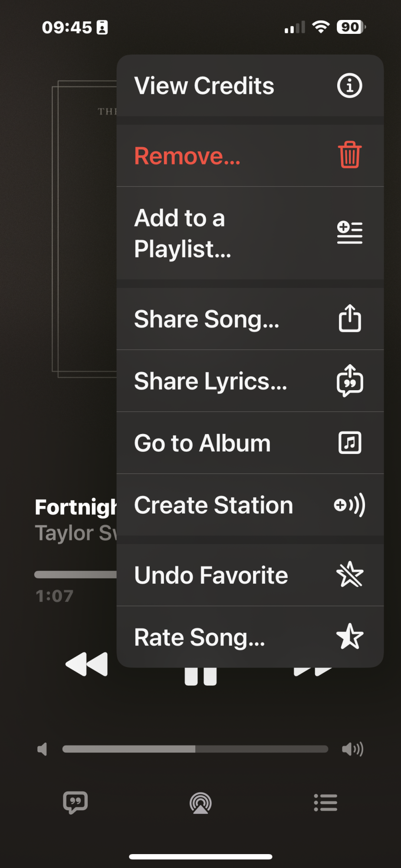This screenshot has height=868, width=401.
Task: Show the Up Next queue list
Action: tap(325, 802)
